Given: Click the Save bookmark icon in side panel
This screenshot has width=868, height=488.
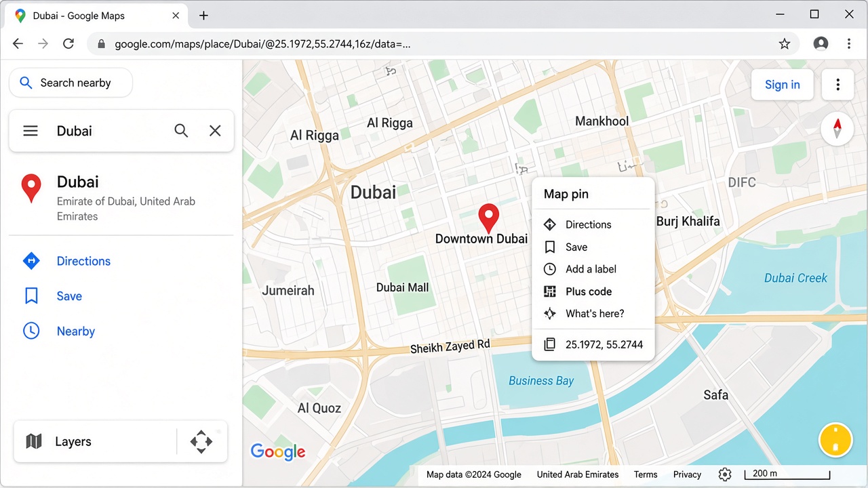Looking at the screenshot, I should (x=31, y=296).
